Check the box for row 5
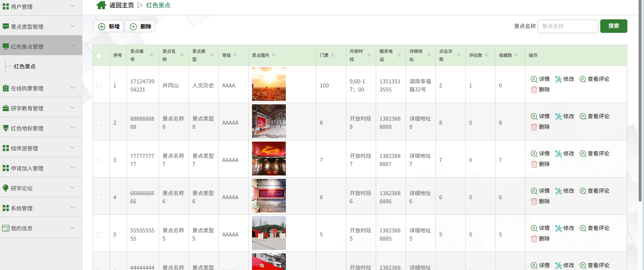The width and height of the screenshot is (644, 270). coord(99,235)
